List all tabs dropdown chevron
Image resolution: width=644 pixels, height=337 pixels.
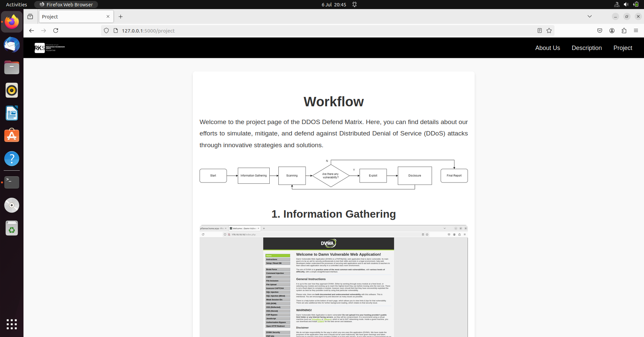[590, 16]
